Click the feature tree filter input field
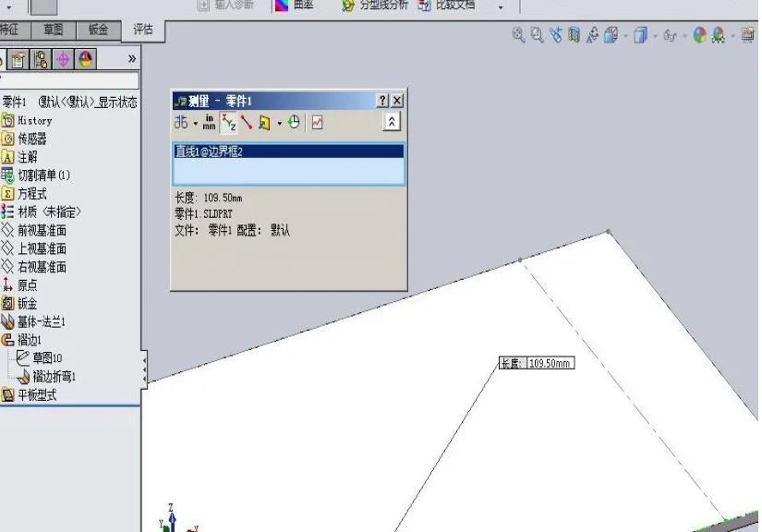This screenshot has height=532, width=762. point(70,80)
